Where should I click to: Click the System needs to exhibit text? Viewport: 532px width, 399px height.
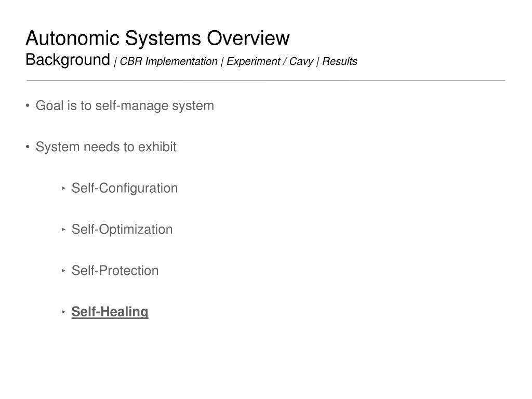tap(106, 147)
